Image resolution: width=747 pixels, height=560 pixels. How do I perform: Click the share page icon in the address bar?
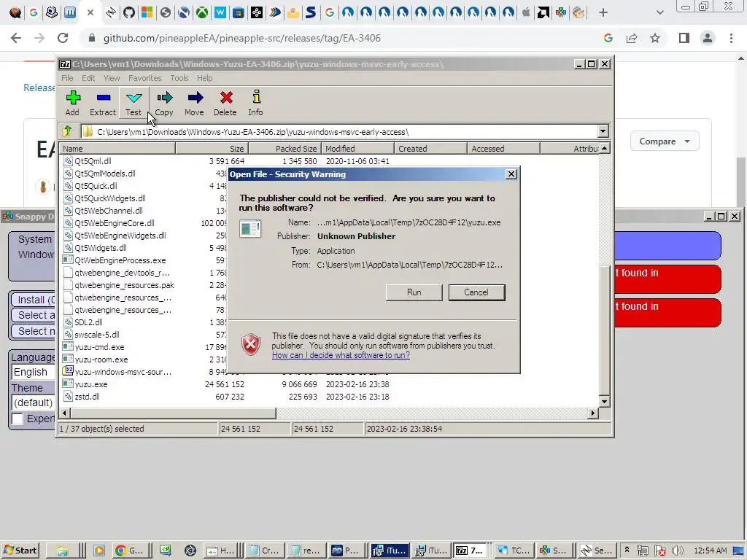coord(632,38)
